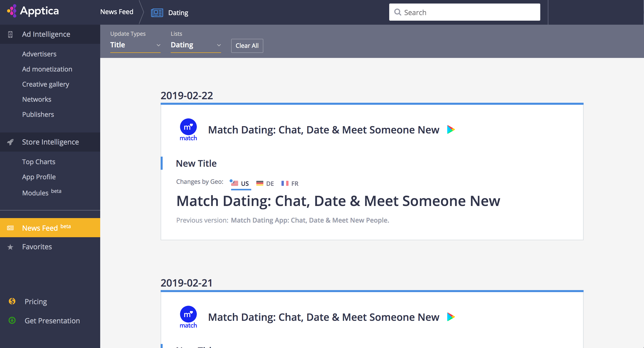Click the search magnifier icon
644x348 pixels.
click(398, 12)
